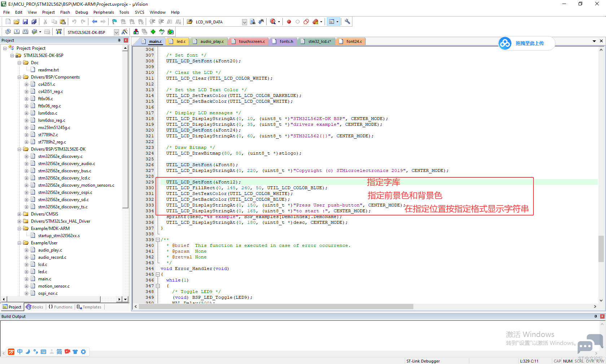The width and height of the screenshot is (606, 364).
Task: Close the Project panel
Action: [x=126, y=40]
